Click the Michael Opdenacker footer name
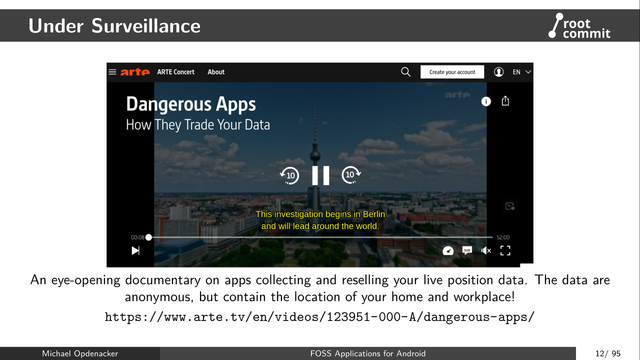The image size is (640, 360). (80, 353)
